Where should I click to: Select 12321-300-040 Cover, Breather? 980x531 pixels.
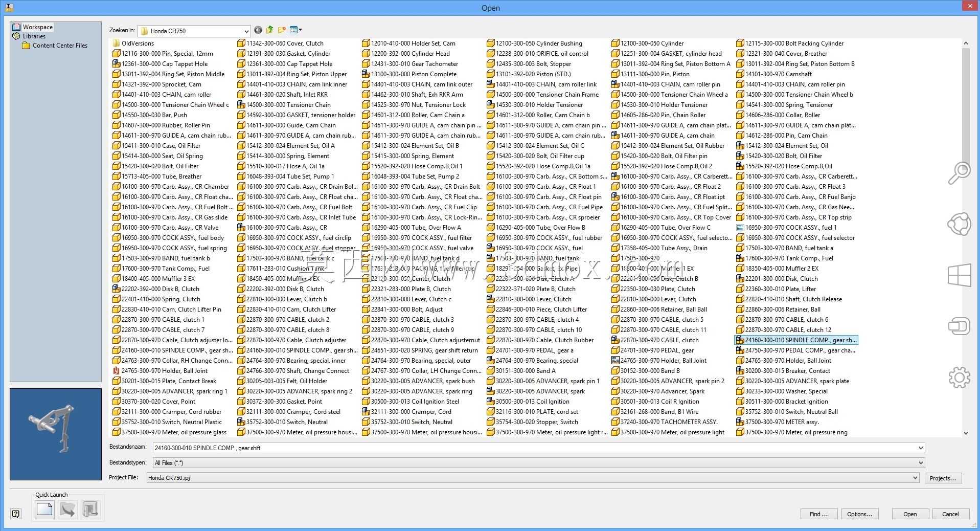coord(786,54)
